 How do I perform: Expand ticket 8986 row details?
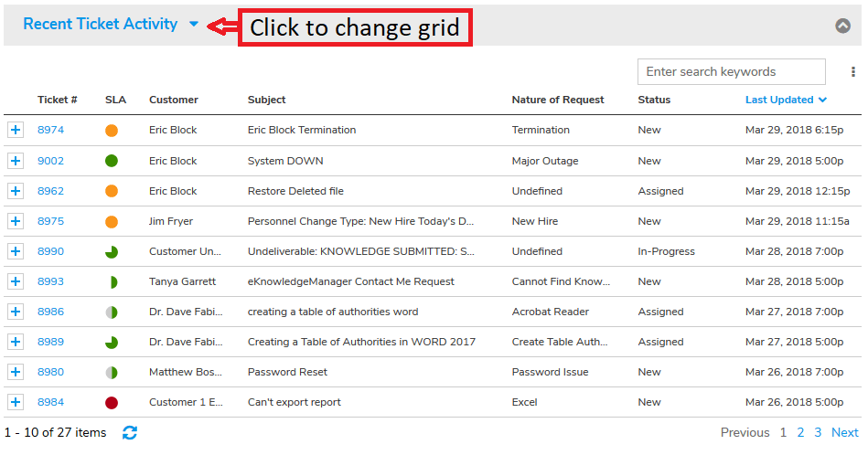[x=16, y=312]
